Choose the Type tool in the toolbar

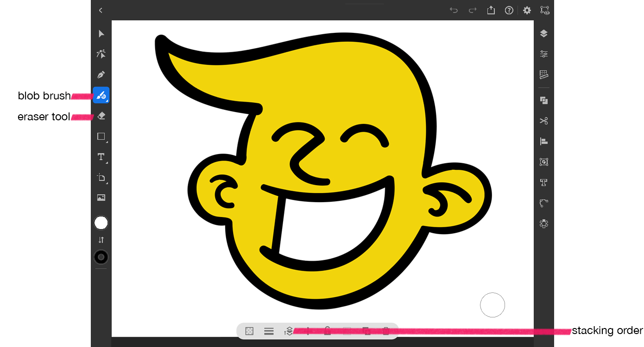tap(101, 157)
